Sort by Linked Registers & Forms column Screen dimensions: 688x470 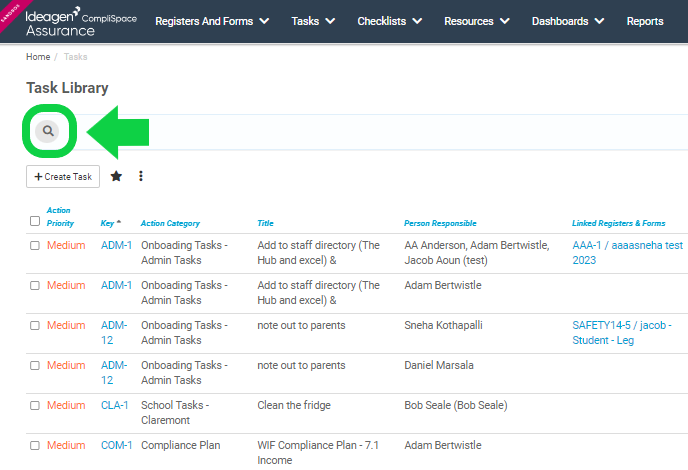click(618, 223)
